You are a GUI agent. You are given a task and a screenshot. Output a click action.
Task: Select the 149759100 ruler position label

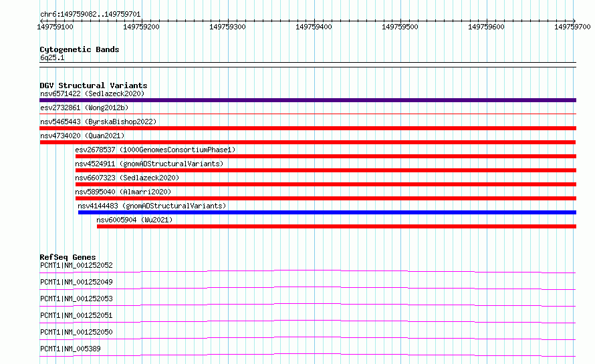[55, 27]
